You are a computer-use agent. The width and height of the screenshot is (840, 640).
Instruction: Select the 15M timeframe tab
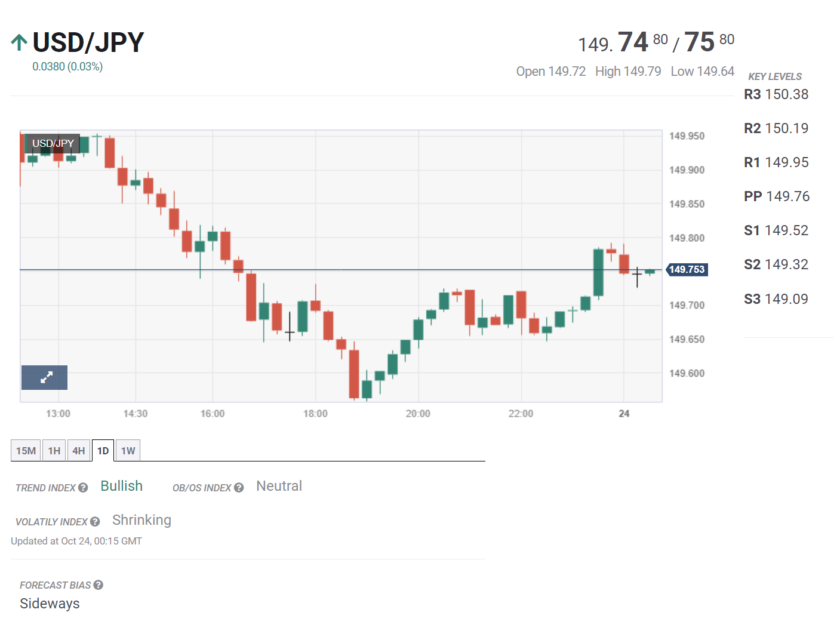tap(26, 451)
